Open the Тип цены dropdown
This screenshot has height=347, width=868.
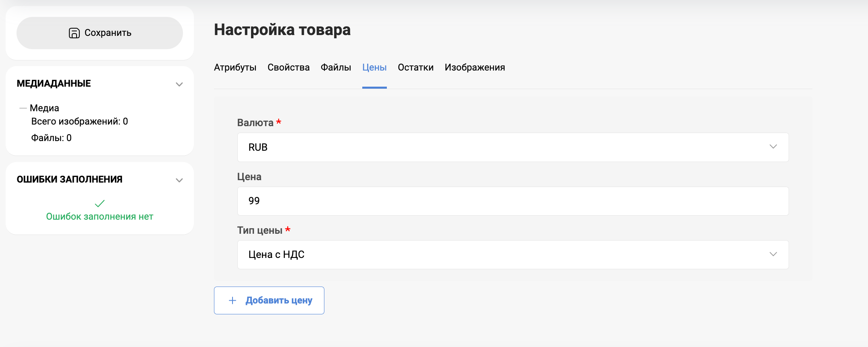coord(512,254)
